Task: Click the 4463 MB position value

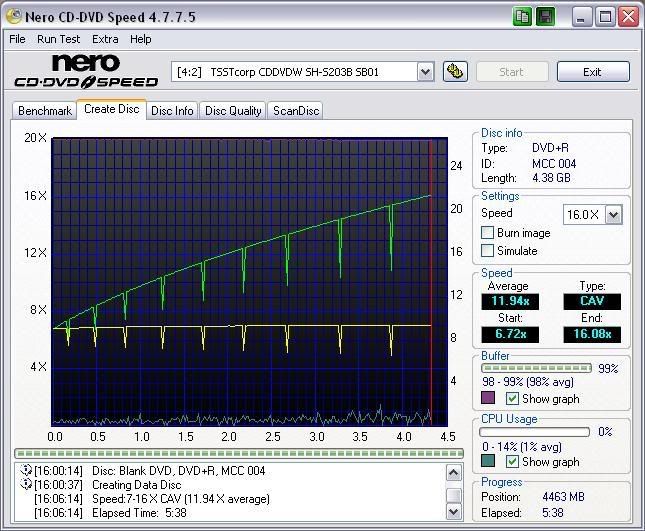Action: point(563,496)
